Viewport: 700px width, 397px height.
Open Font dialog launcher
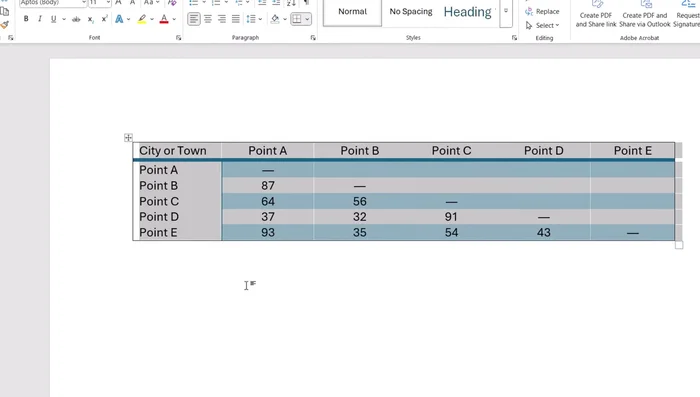tap(179, 38)
